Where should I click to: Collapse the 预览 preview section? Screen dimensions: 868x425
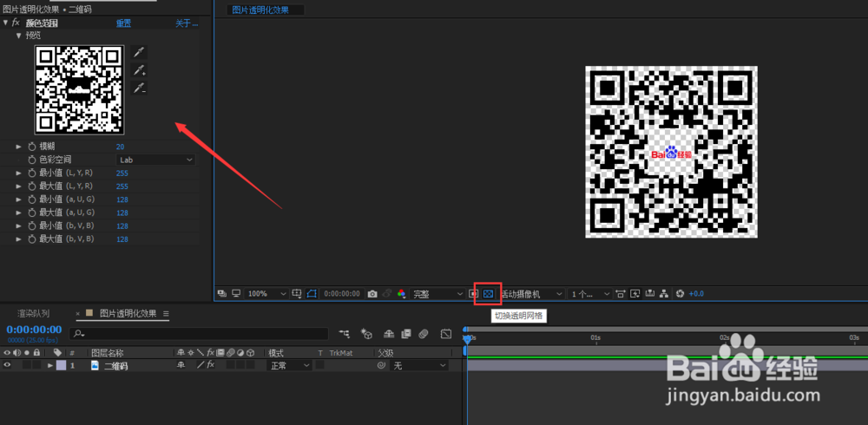18,36
